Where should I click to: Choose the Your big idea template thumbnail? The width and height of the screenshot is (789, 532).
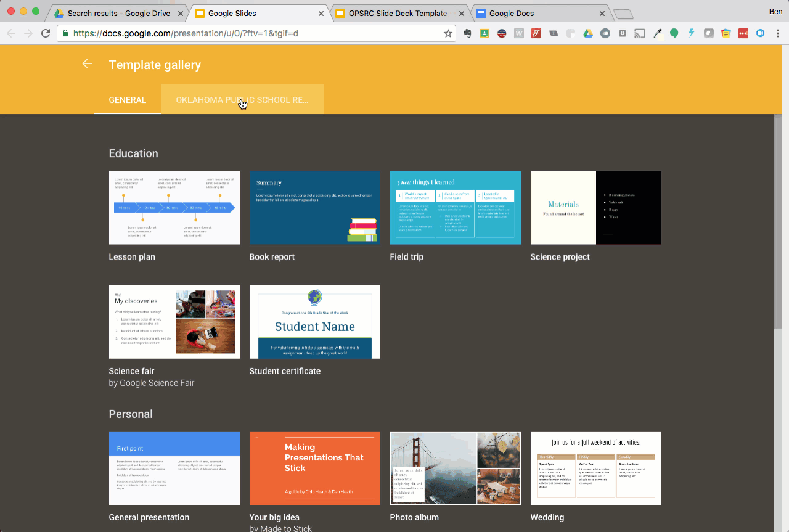315,469
